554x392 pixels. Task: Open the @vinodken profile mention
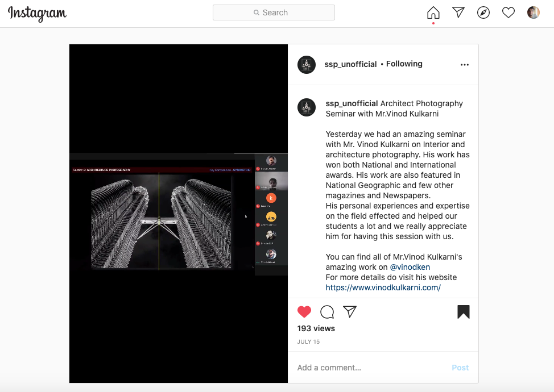click(410, 267)
